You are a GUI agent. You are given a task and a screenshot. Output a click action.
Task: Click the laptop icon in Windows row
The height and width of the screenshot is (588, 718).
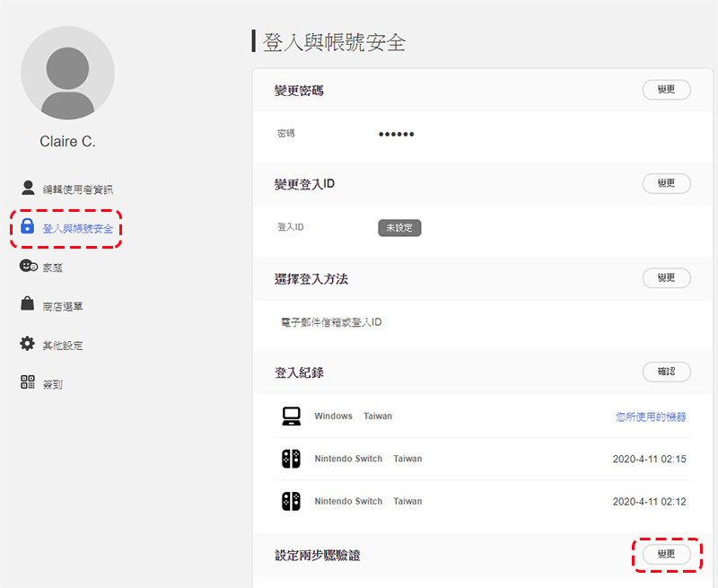(291, 417)
